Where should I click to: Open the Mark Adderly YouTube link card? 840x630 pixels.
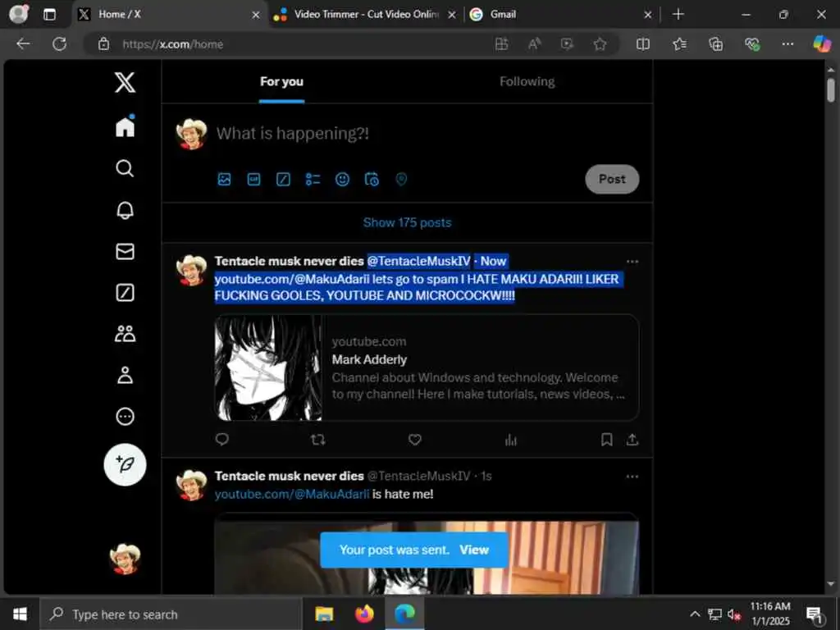tap(427, 367)
